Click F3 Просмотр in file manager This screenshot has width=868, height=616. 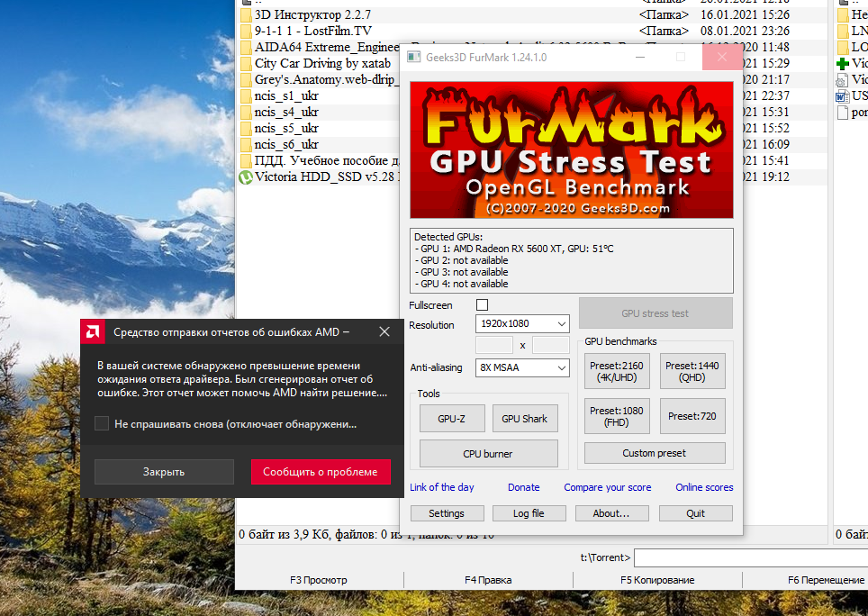point(319,580)
